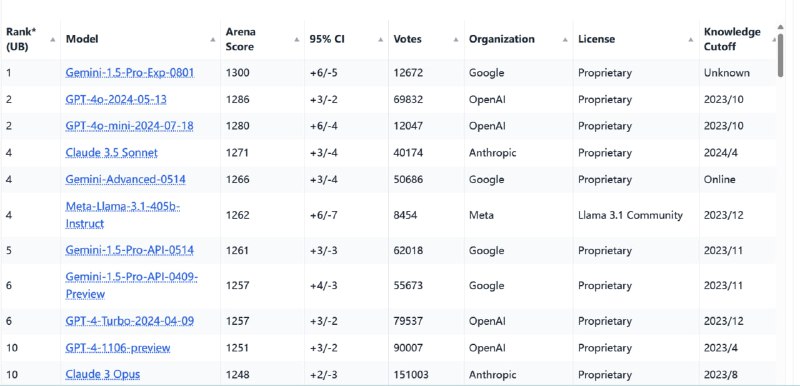Sort table by Rank column arrow
The image size is (800, 386).
tap(53, 40)
